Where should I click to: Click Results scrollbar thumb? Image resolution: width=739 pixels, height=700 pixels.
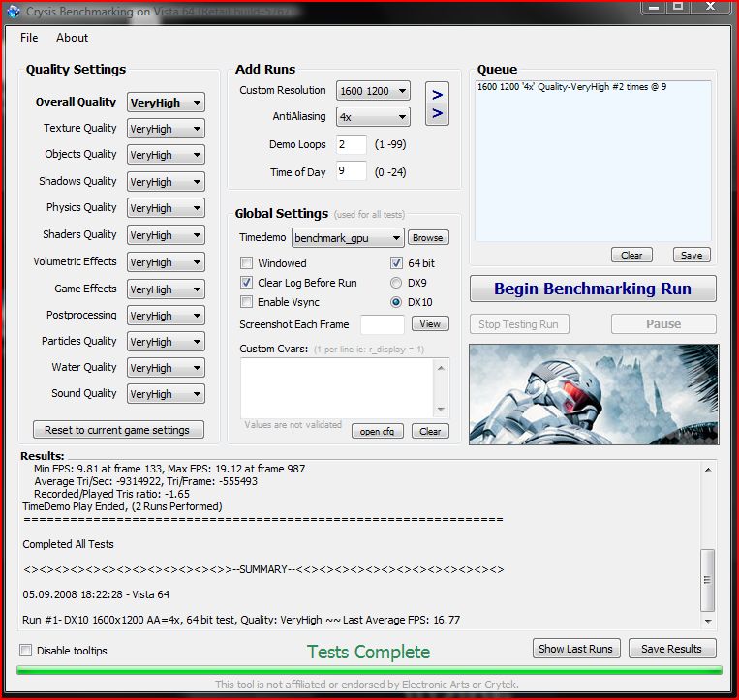tap(707, 580)
